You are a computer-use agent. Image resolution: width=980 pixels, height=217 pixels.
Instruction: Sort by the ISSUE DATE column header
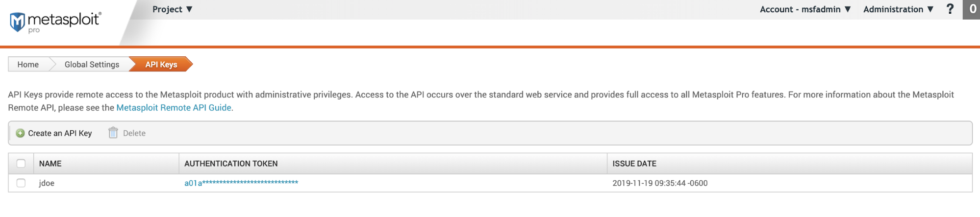coord(634,164)
